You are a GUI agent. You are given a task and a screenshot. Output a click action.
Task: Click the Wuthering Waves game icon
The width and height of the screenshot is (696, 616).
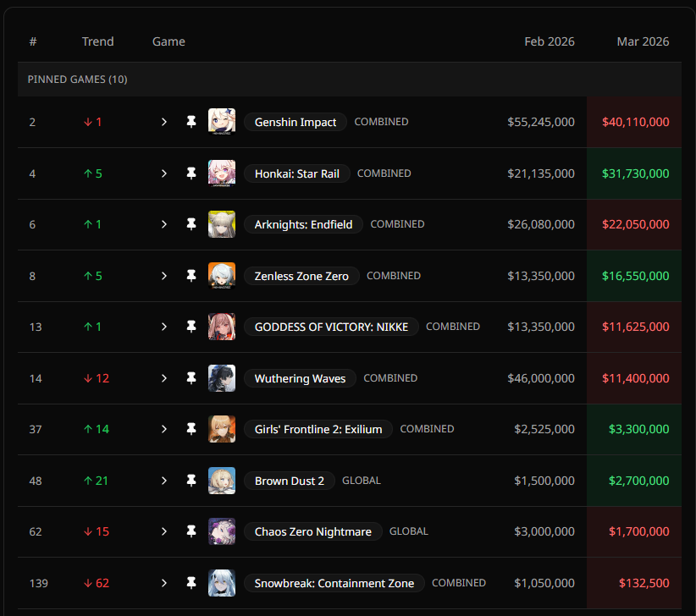222,378
